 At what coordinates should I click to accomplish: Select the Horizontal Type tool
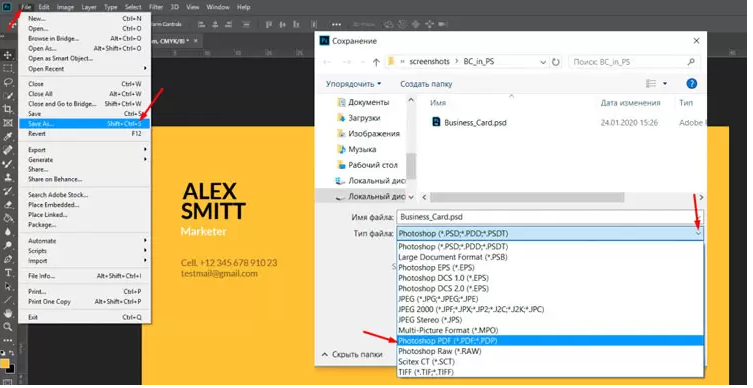[x=8, y=272]
